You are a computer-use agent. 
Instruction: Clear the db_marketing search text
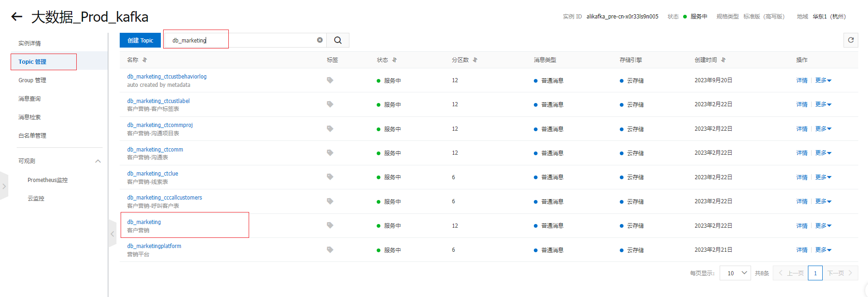coord(320,40)
